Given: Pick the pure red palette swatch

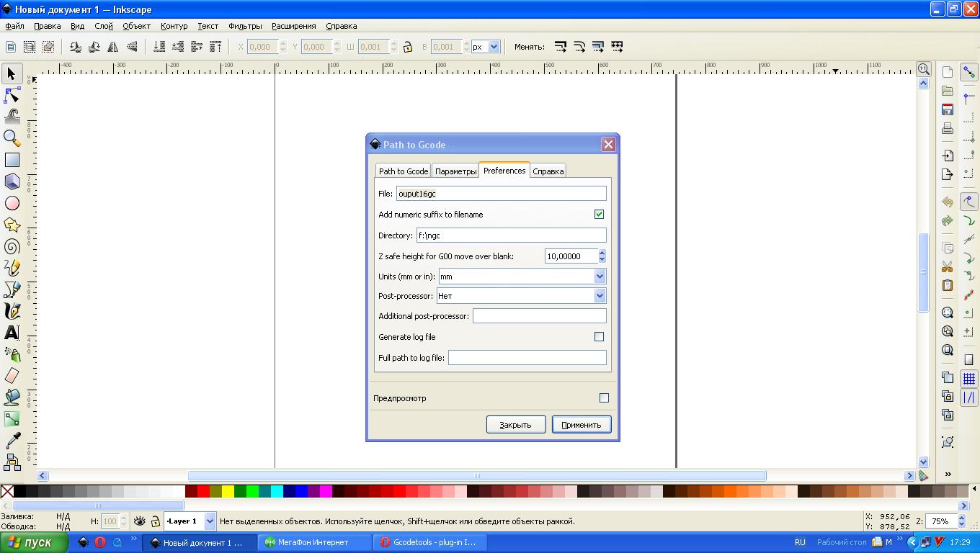Looking at the screenshot, I should pos(204,492).
